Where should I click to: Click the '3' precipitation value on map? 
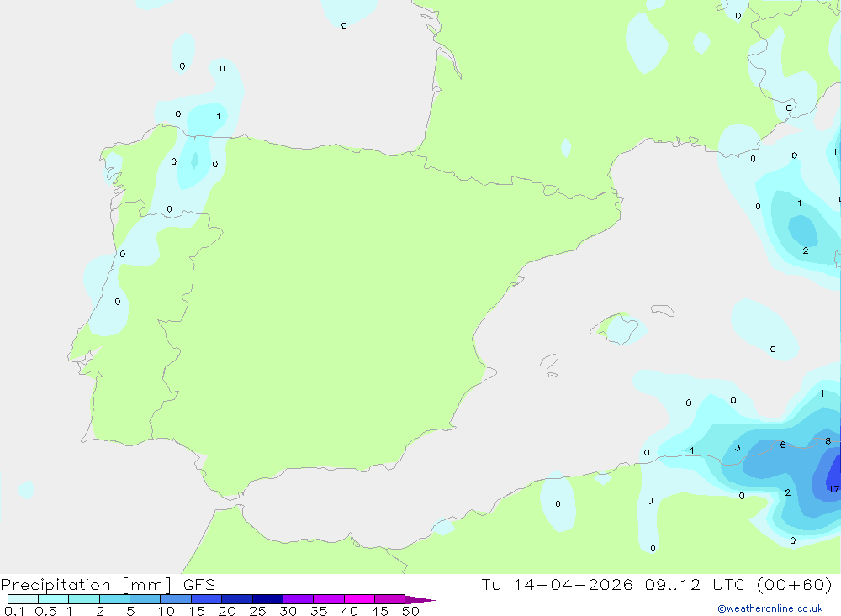coord(738,448)
